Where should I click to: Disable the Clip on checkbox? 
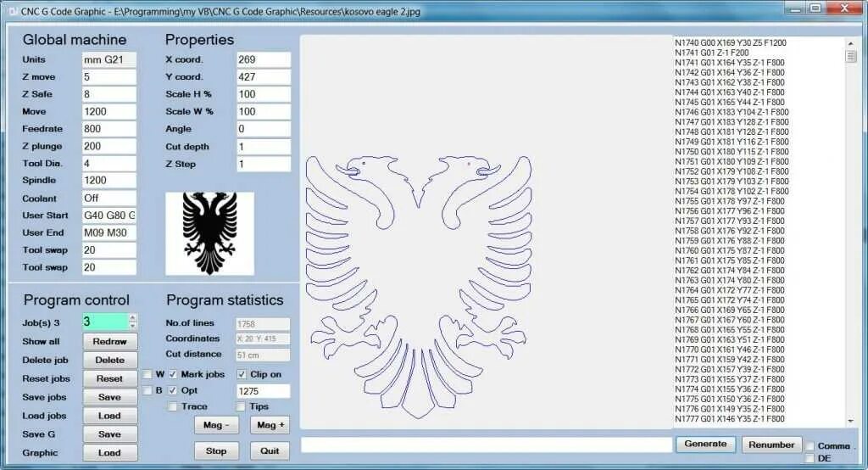pyautogui.click(x=242, y=375)
